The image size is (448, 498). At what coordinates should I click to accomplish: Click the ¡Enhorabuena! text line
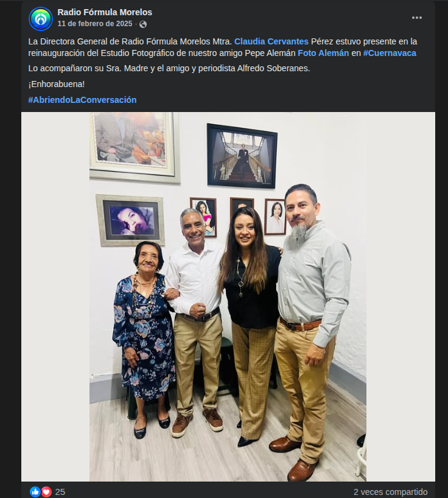tap(57, 84)
